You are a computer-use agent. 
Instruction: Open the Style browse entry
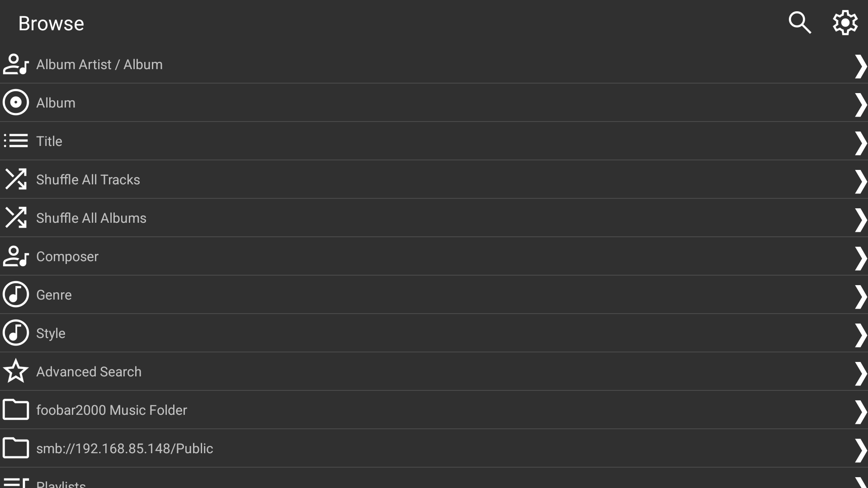click(x=51, y=333)
